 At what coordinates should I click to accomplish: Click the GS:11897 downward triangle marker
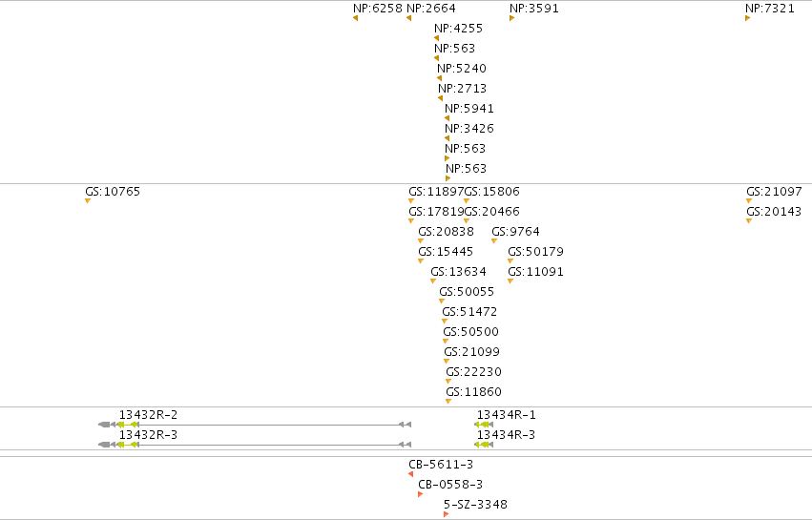411,201
